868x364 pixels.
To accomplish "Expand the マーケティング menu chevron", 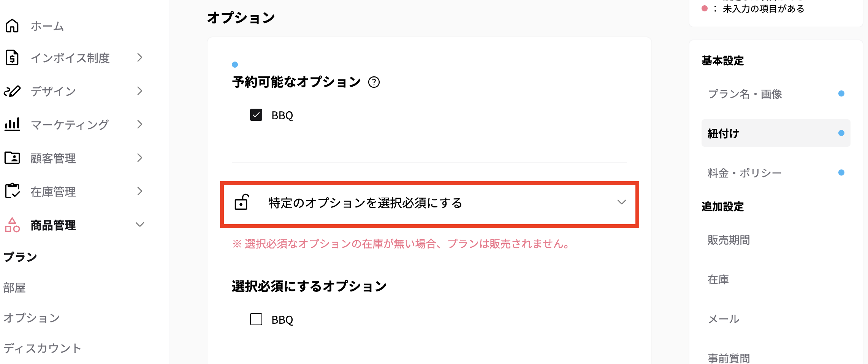I will coord(139,124).
